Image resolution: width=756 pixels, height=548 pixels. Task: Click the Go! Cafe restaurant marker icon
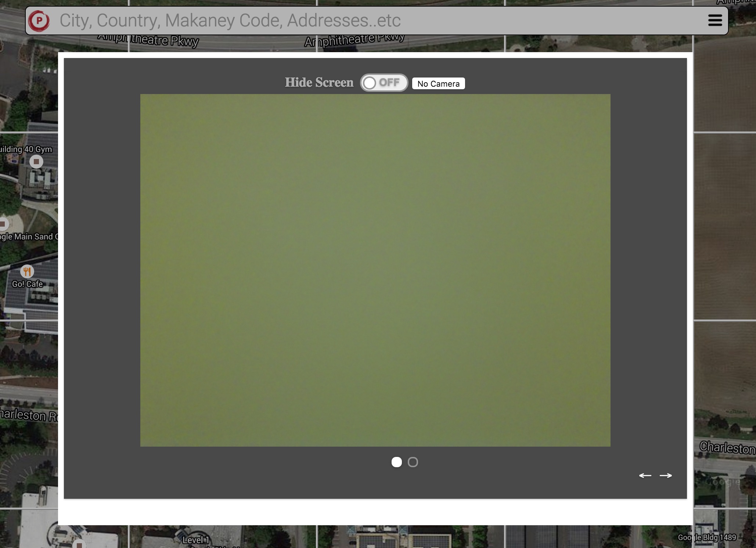pos(27,271)
